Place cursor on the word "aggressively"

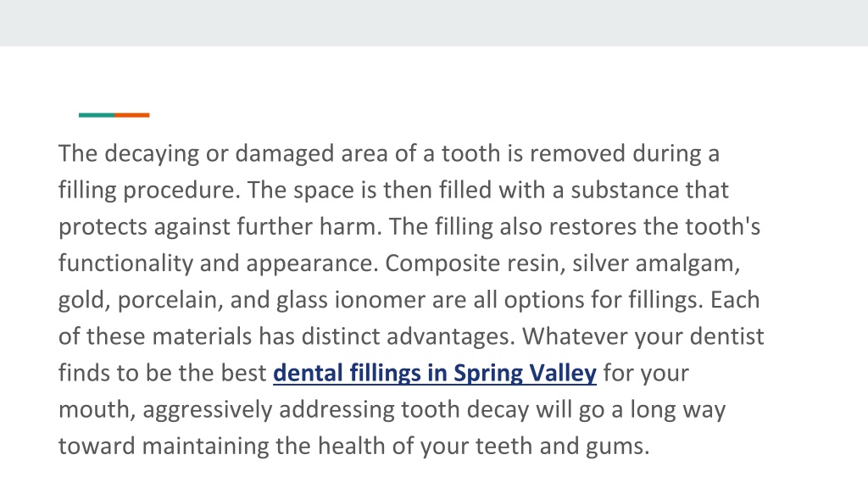tap(207, 409)
